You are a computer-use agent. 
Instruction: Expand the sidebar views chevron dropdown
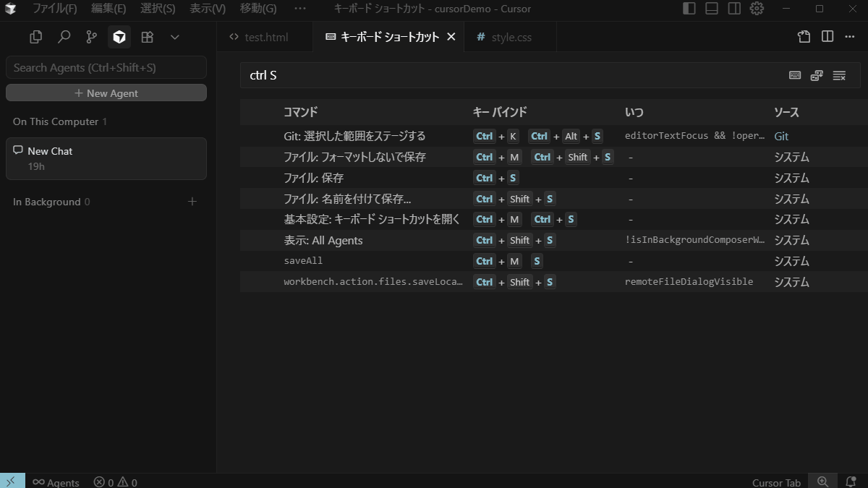(x=175, y=37)
